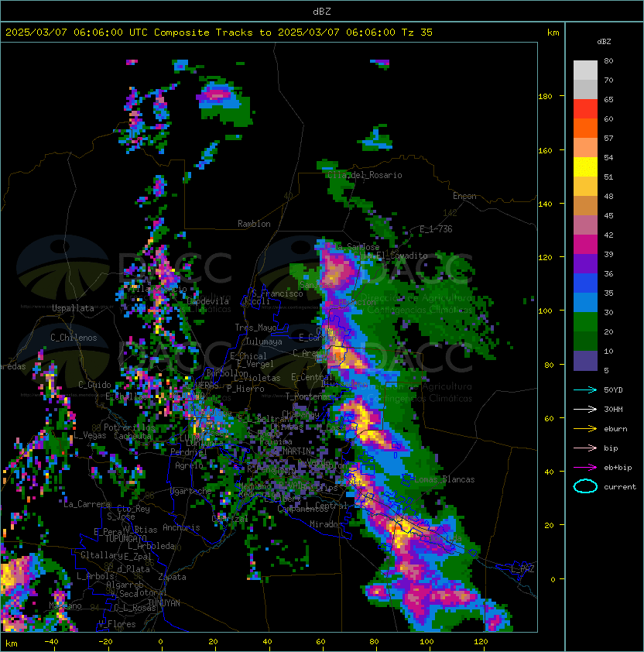Select the magenta 42-39 dBZ swatch
644x652 pixels.
(585, 245)
